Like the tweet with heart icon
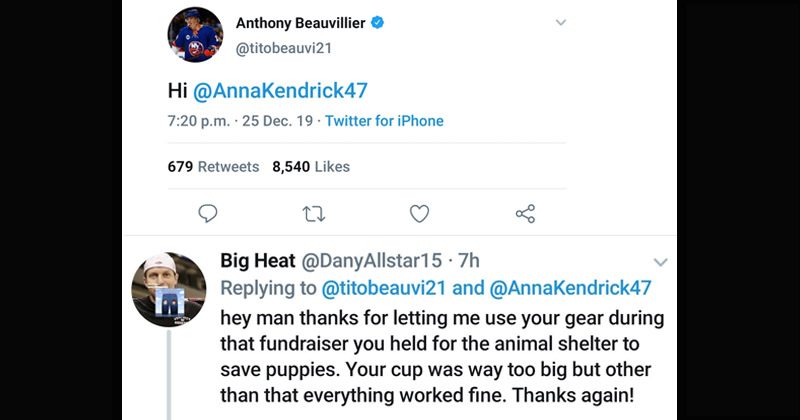Image resolution: width=800 pixels, height=420 pixels. pos(420,213)
